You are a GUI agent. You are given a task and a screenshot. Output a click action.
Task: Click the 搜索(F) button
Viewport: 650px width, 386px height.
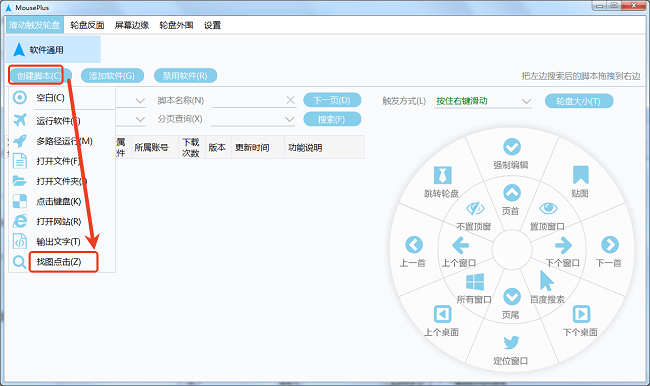pos(332,119)
